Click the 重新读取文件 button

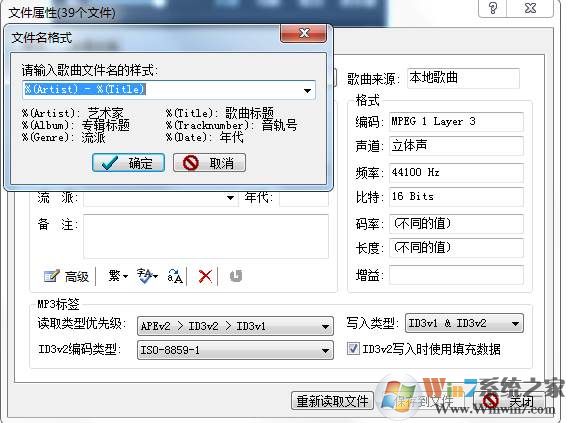[x=332, y=401]
